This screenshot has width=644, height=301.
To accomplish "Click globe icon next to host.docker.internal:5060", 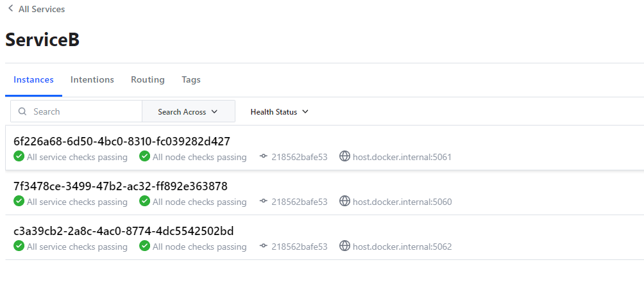I will [344, 202].
